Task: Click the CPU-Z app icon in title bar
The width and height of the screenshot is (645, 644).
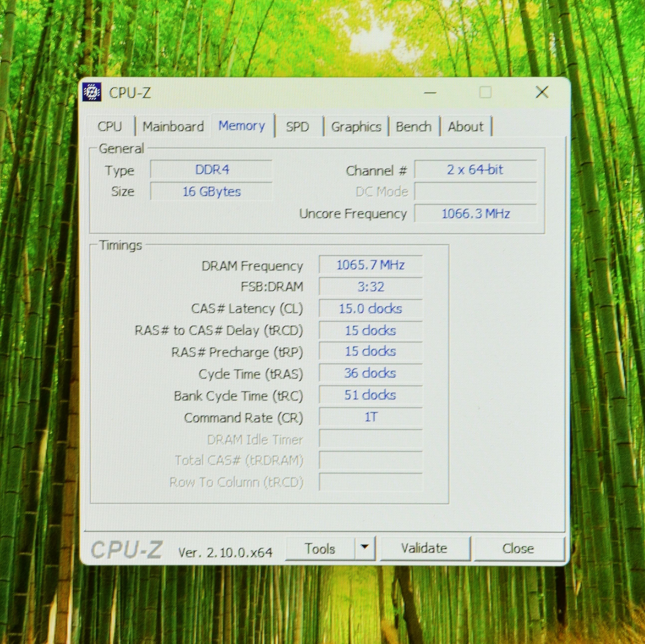Action: pos(92,92)
